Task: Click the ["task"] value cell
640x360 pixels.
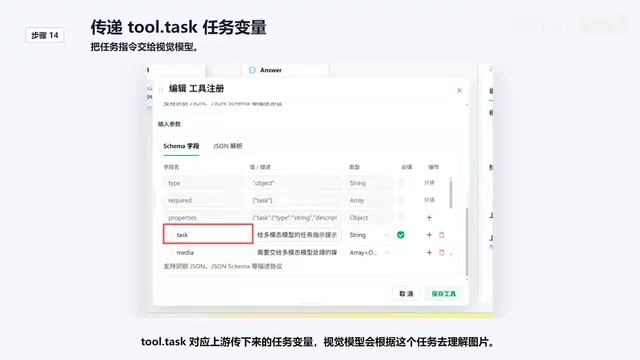Action: 294,200
